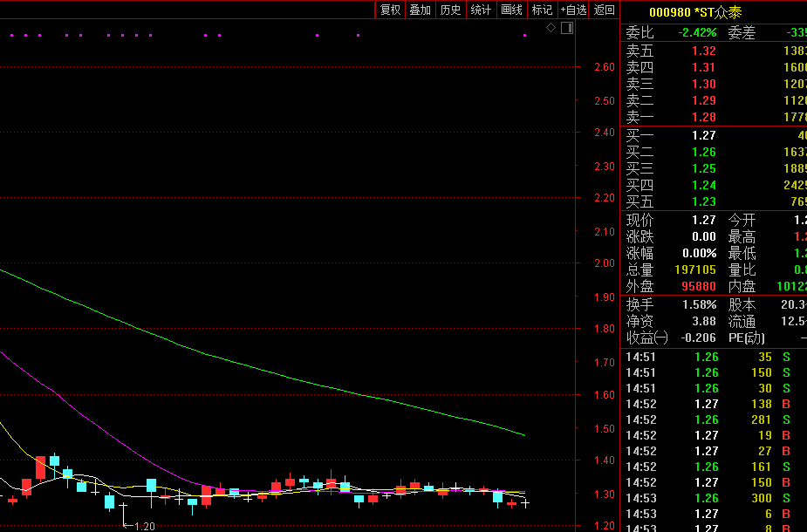Click the 000980 *ST众泰 stock title
The width and height of the screenshot is (807, 532).
point(695,12)
